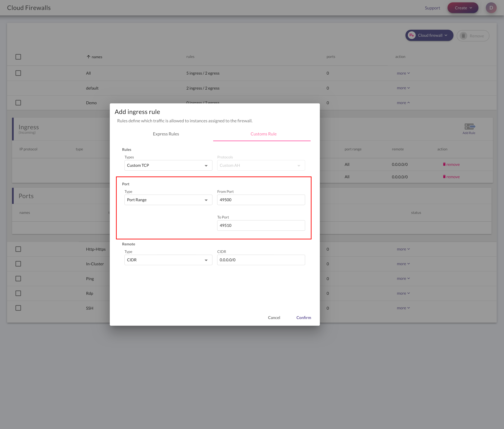504x429 pixels.
Task: Toggle the select-all checkbox in table header
Action: 18,57
